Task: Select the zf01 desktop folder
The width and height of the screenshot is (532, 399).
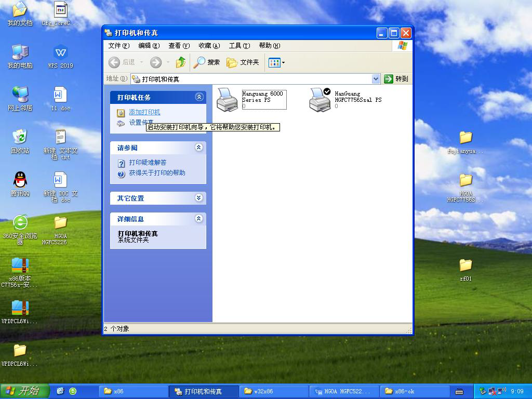Action: click(465, 270)
